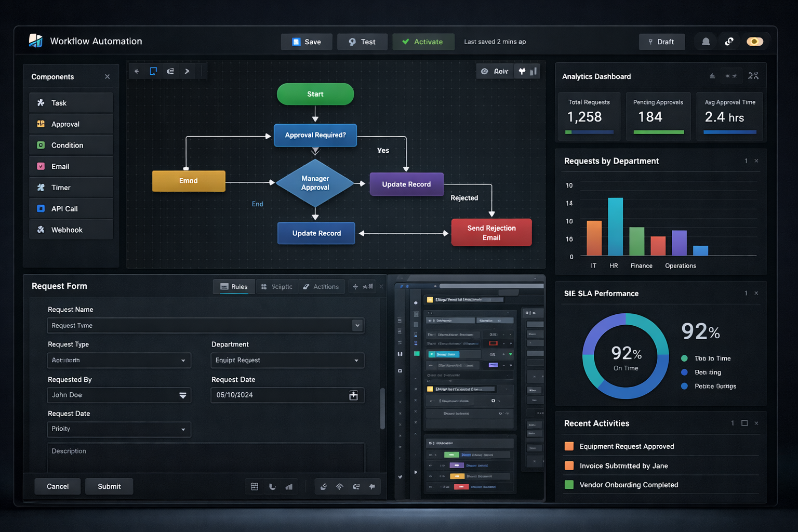This screenshot has width=798, height=532.
Task: Enable the notification bell at the top
Action: (705, 41)
